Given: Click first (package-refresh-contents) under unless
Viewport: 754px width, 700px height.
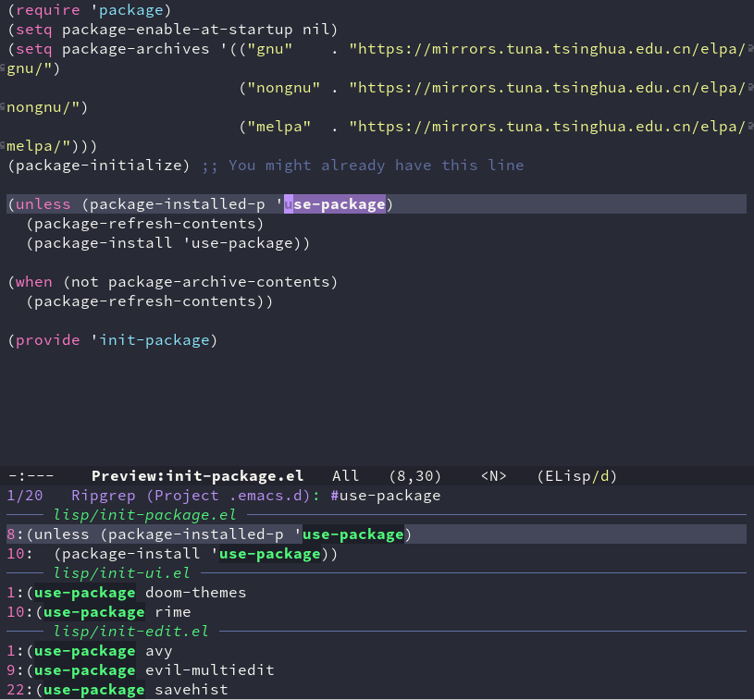Looking at the screenshot, I should [x=144, y=224].
